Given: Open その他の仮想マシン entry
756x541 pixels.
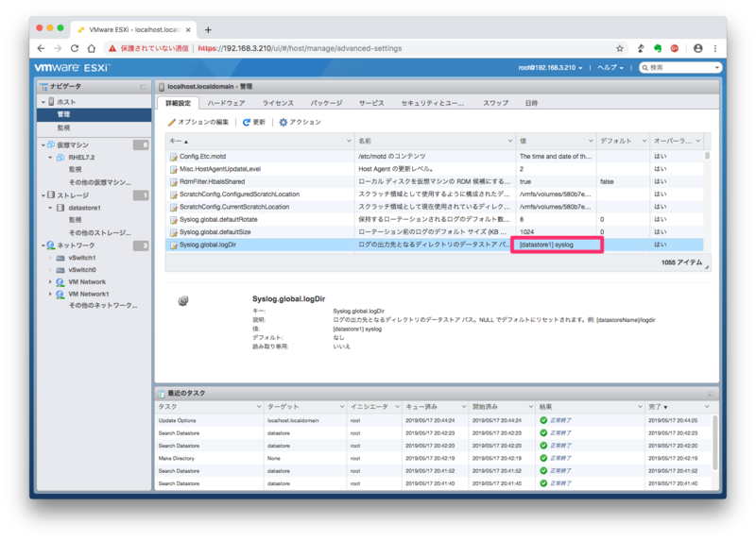Looking at the screenshot, I should coord(99,182).
